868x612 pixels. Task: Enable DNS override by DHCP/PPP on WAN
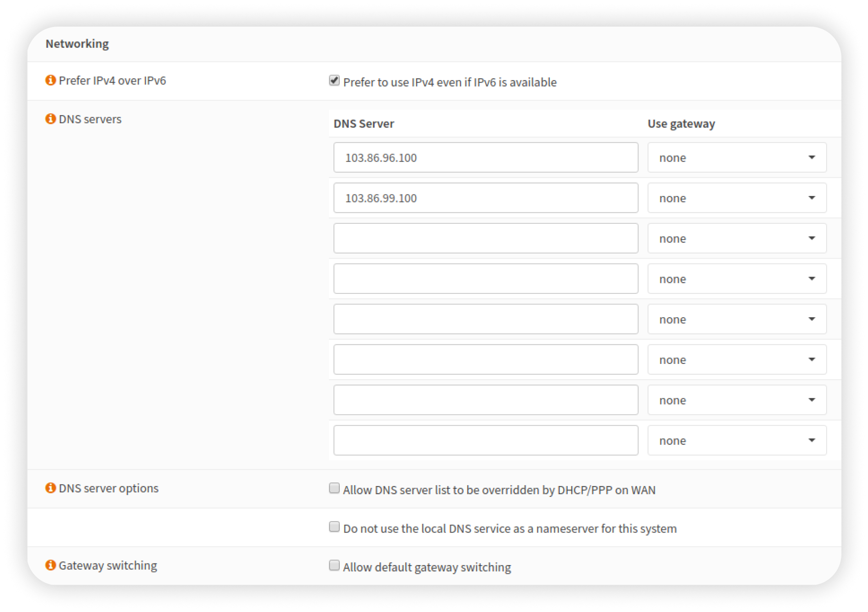334,488
